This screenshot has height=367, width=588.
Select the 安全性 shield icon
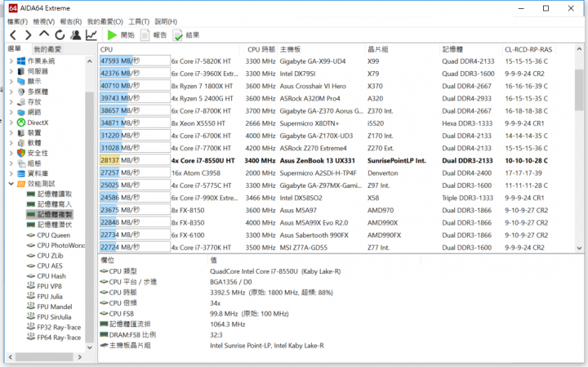(21, 153)
